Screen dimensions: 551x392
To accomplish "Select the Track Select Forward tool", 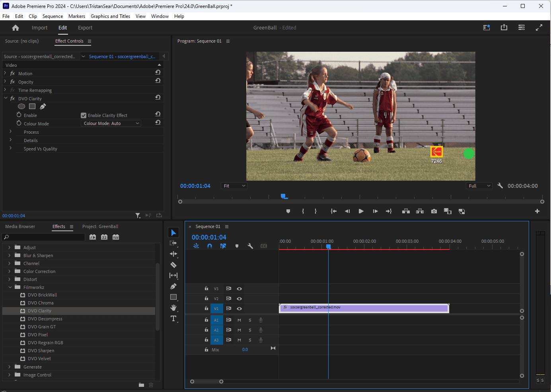I will pyautogui.click(x=173, y=243).
